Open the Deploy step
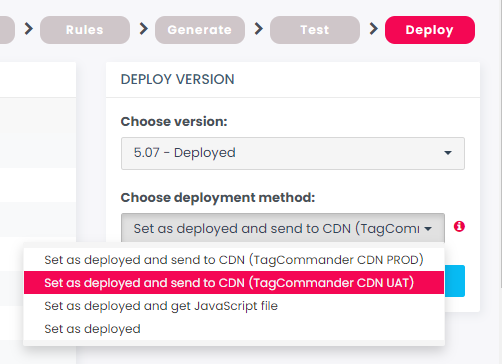Screen dimensions: 502x364 (x=430, y=30)
